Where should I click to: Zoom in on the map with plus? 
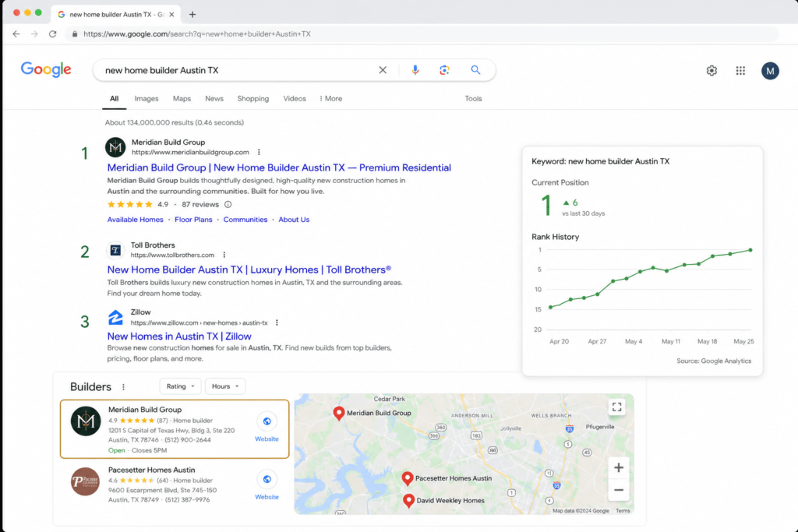618,467
